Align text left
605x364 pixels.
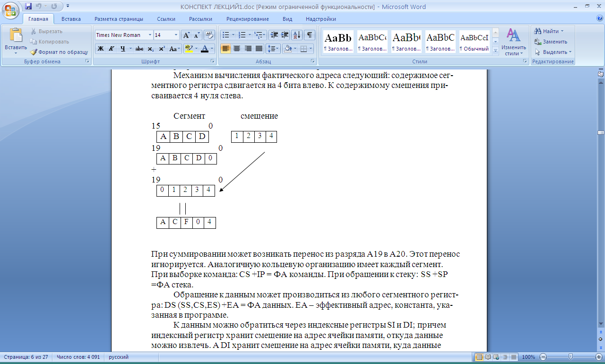click(x=226, y=49)
